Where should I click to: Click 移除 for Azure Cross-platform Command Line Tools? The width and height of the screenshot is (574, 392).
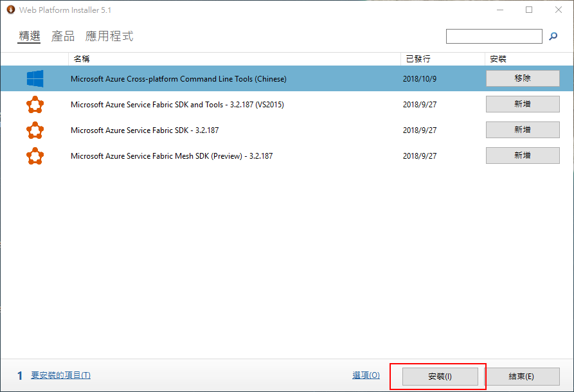[x=523, y=78]
